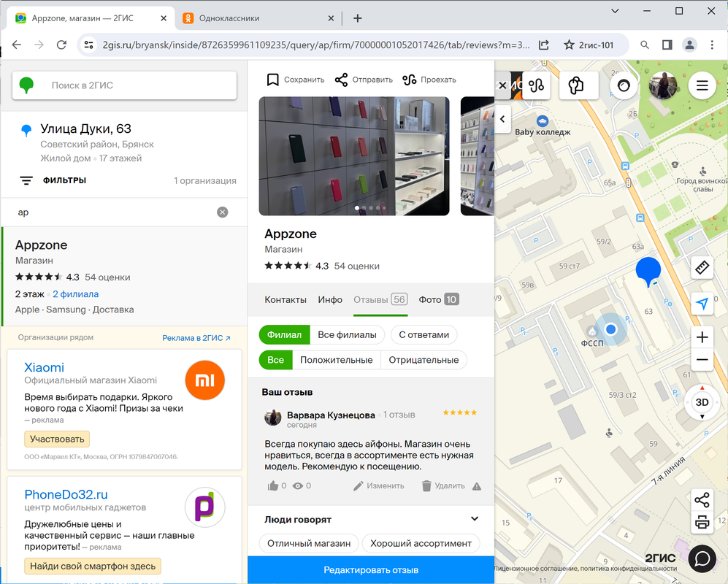Switch to the Одноклассники tab

coord(258,18)
